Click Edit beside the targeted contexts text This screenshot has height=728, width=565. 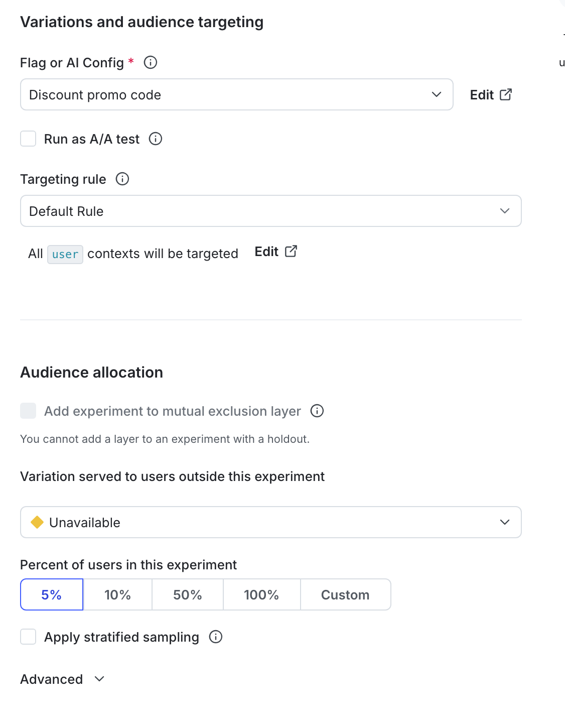coord(266,251)
